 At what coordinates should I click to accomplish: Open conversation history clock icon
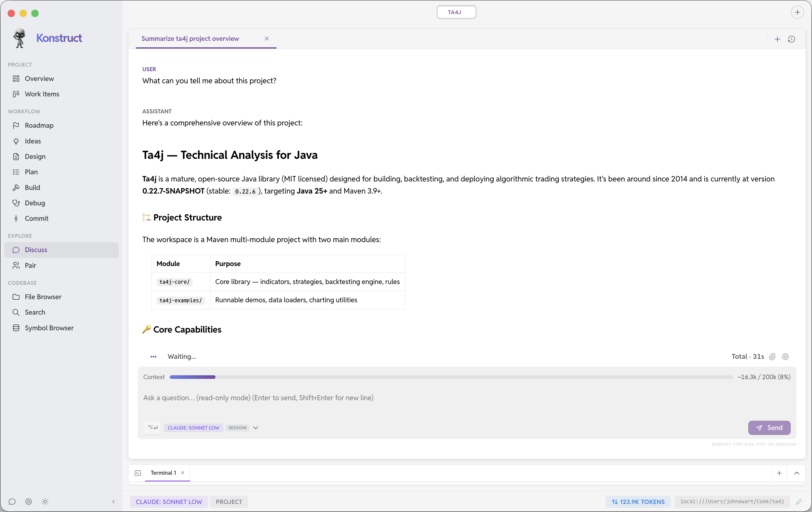click(791, 39)
